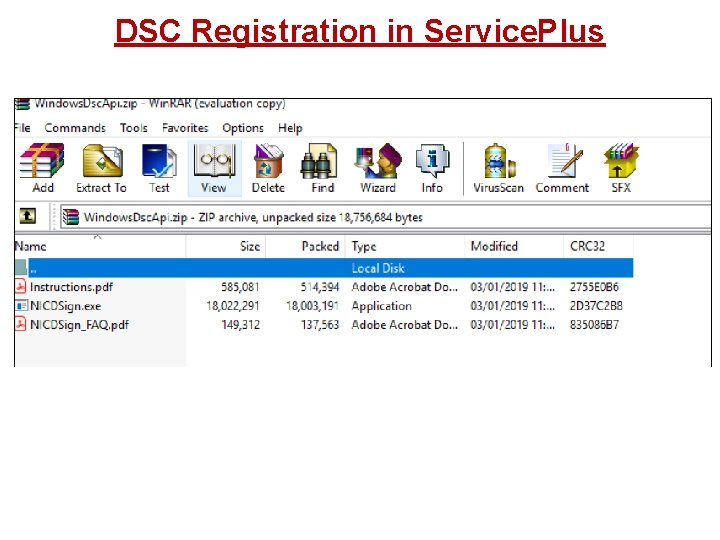The height and width of the screenshot is (540, 720).
Task: Sort by the CRC32 column header
Action: point(599,246)
